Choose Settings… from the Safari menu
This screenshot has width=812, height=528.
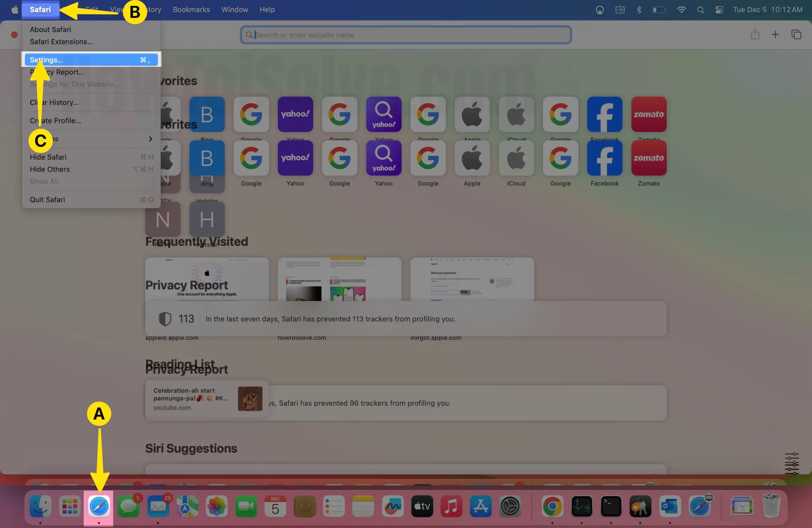(x=91, y=60)
